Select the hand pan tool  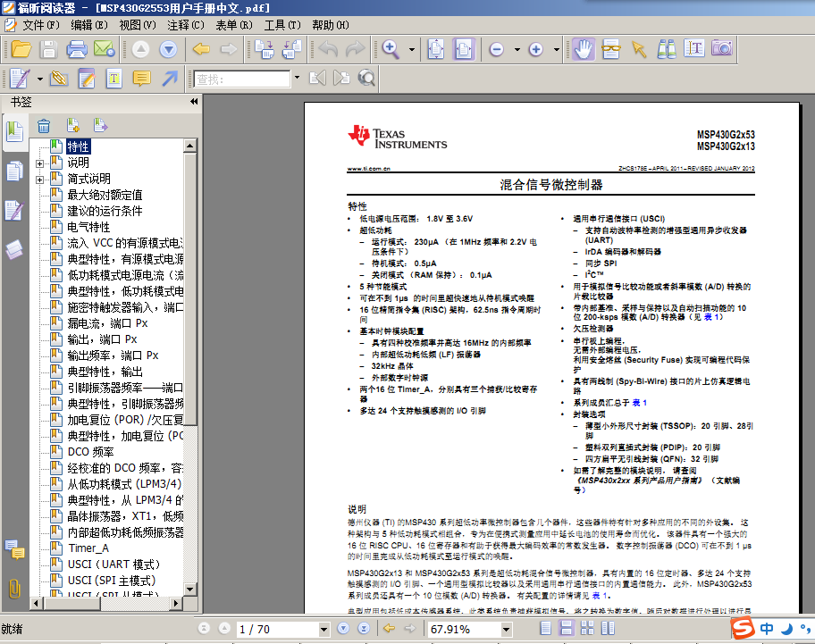click(584, 49)
